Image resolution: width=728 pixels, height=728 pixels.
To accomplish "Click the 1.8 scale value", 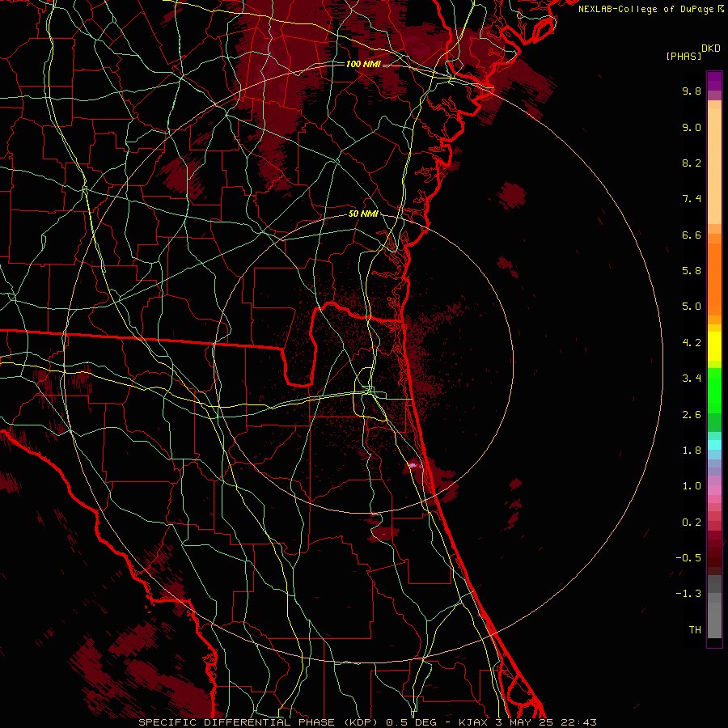I will point(692,450).
